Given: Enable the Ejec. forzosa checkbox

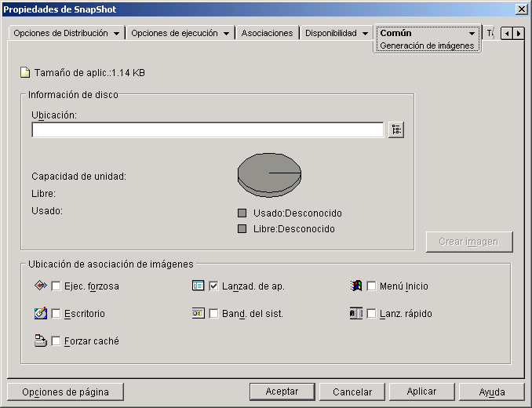Looking at the screenshot, I should tap(56, 286).
